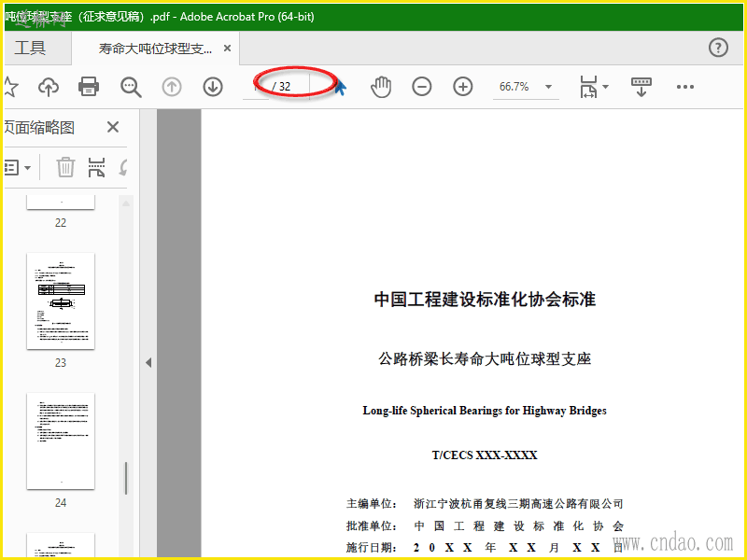Image resolution: width=747 pixels, height=560 pixels.
Task: Click the label 施行日期
Action: tap(369, 548)
